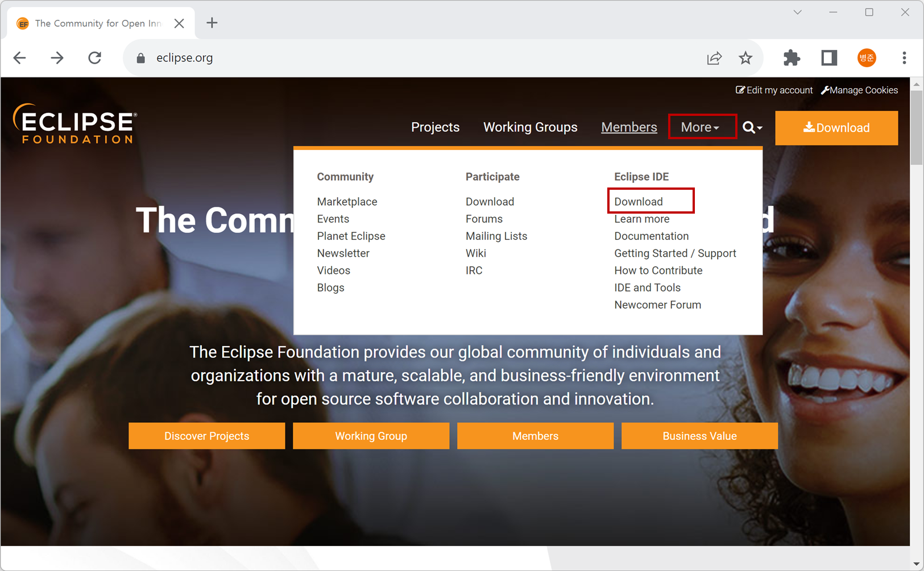Close the Eclipse community tab
Viewport: 924px width, 571px height.
click(179, 23)
